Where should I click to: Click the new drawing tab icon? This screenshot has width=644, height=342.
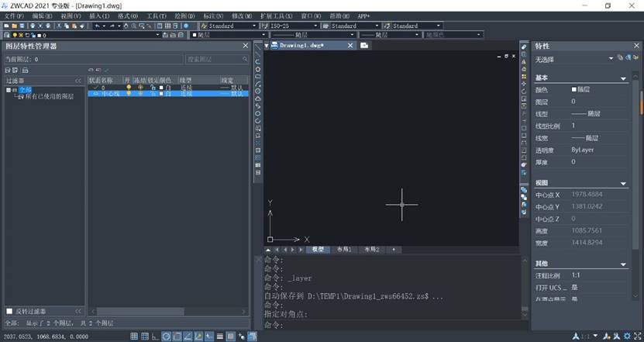(364, 46)
